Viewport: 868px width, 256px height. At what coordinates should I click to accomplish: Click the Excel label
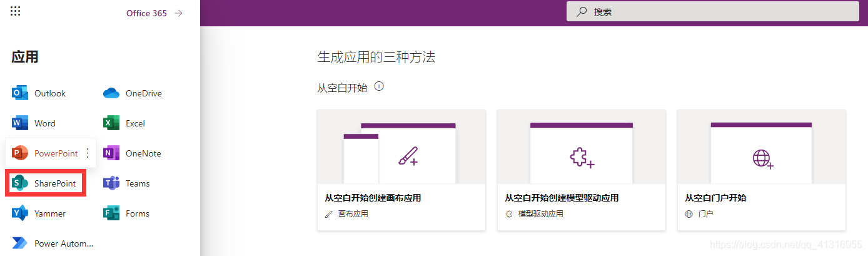(x=135, y=123)
